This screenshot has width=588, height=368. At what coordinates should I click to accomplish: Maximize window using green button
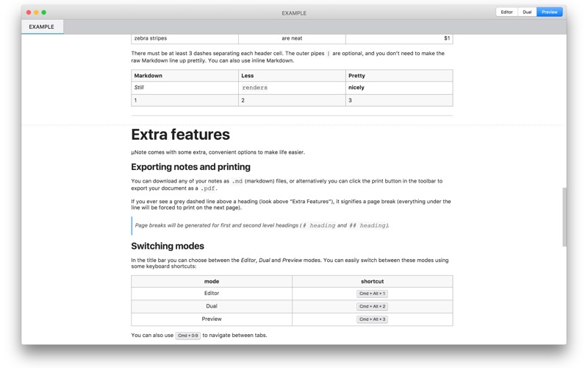[44, 13]
